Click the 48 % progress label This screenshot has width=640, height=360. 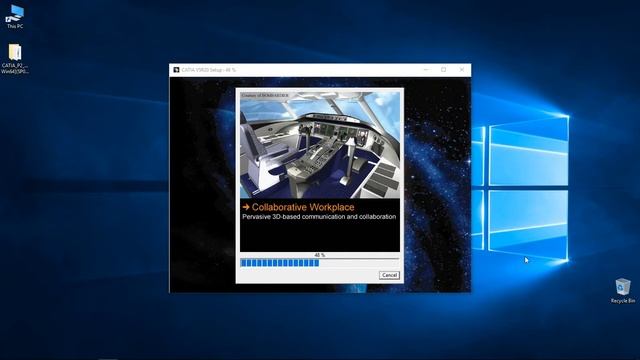click(x=320, y=255)
